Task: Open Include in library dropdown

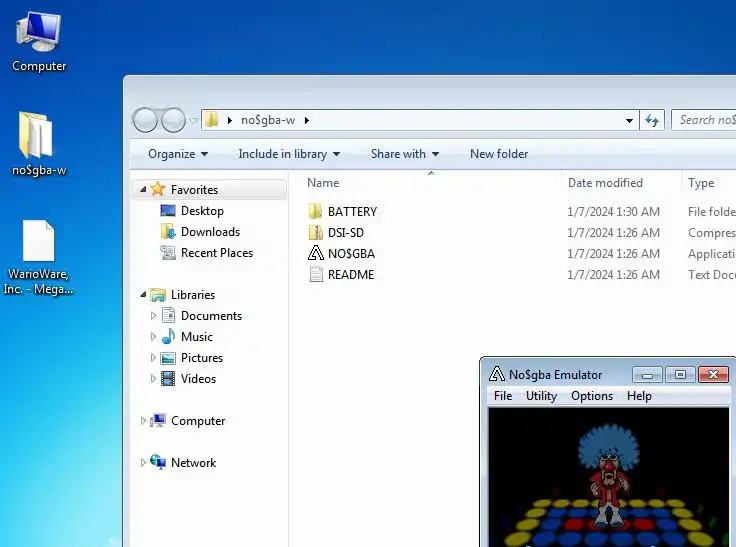Action: [x=289, y=154]
